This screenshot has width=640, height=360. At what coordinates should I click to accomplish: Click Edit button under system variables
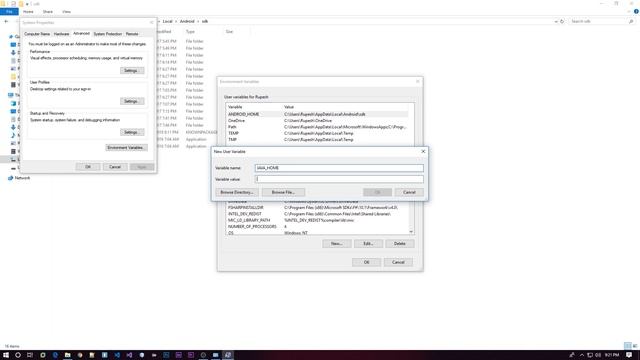pos(368,244)
